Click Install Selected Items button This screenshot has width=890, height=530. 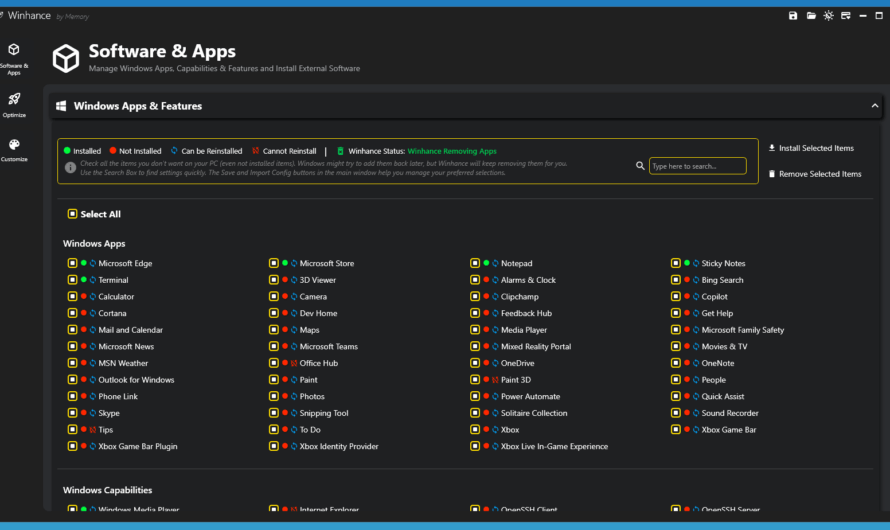[810, 148]
